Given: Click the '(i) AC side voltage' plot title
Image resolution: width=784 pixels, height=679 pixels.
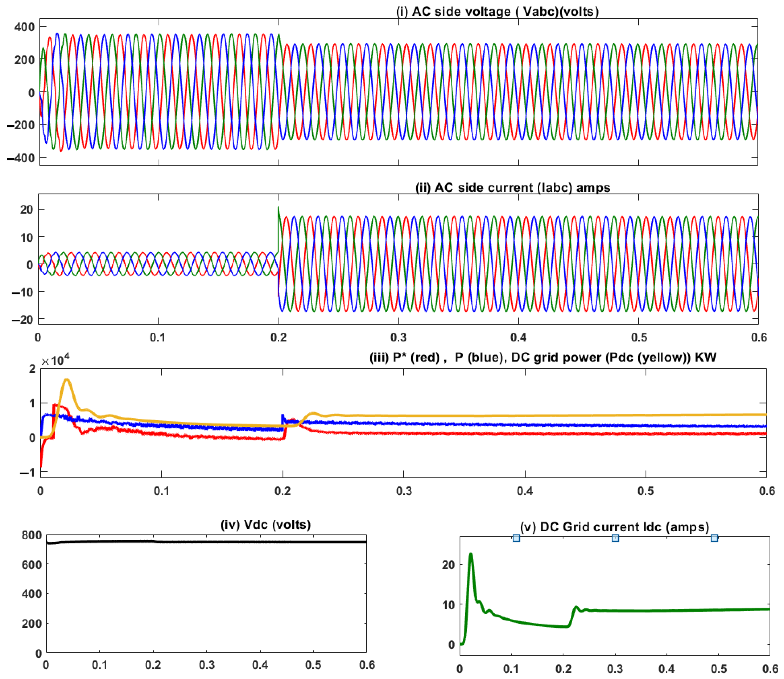Looking at the screenshot, I should click(x=497, y=12).
